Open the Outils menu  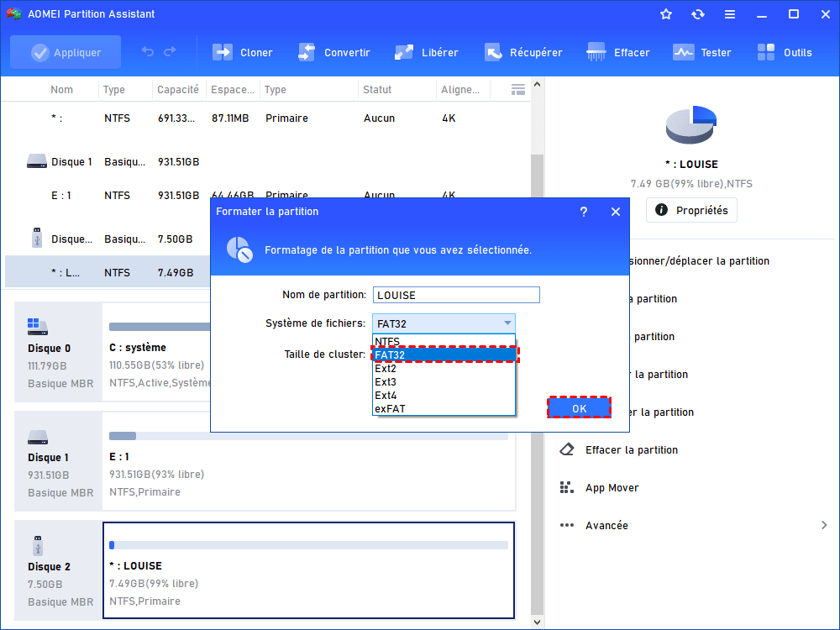tap(785, 52)
